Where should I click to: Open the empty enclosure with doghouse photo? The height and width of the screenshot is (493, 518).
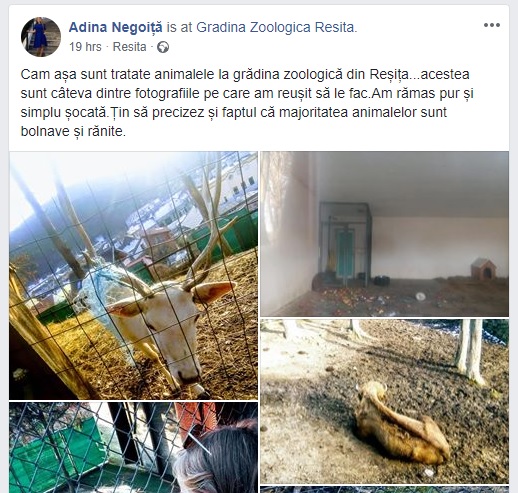(x=384, y=234)
